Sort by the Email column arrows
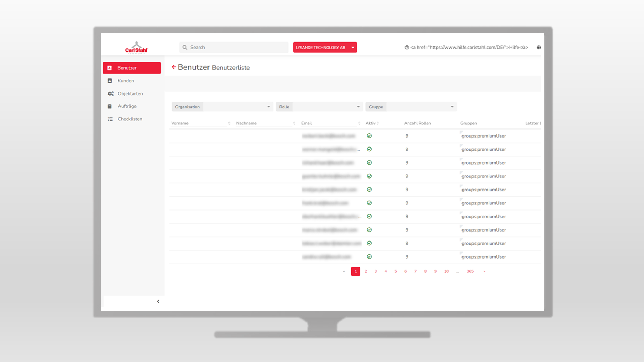This screenshot has height=362, width=644. click(359, 123)
